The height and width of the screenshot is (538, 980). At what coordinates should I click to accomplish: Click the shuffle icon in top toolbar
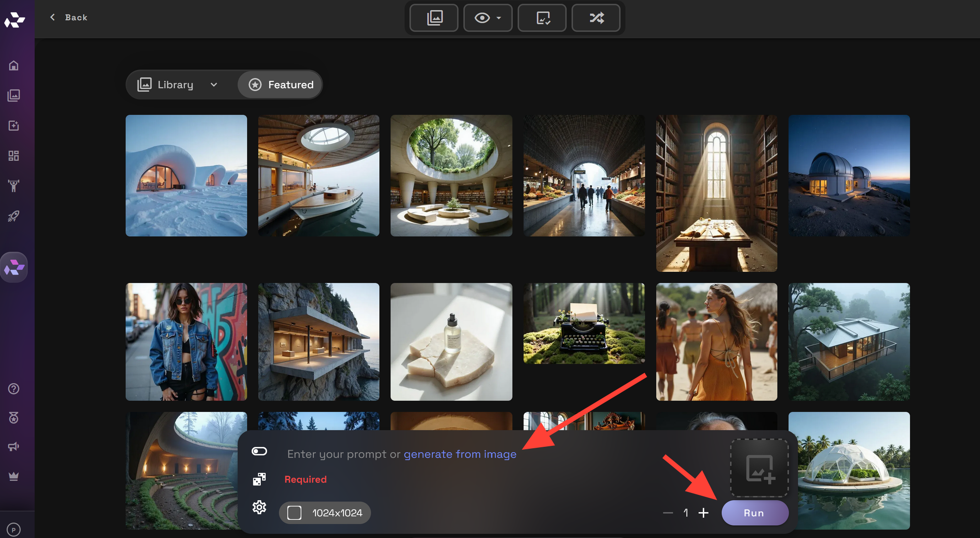[596, 18]
